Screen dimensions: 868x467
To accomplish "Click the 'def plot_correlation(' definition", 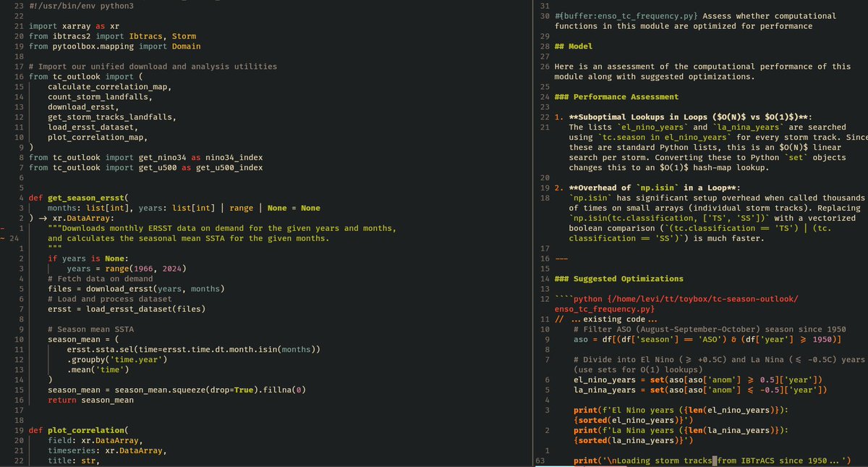I will pyautogui.click(x=78, y=431).
